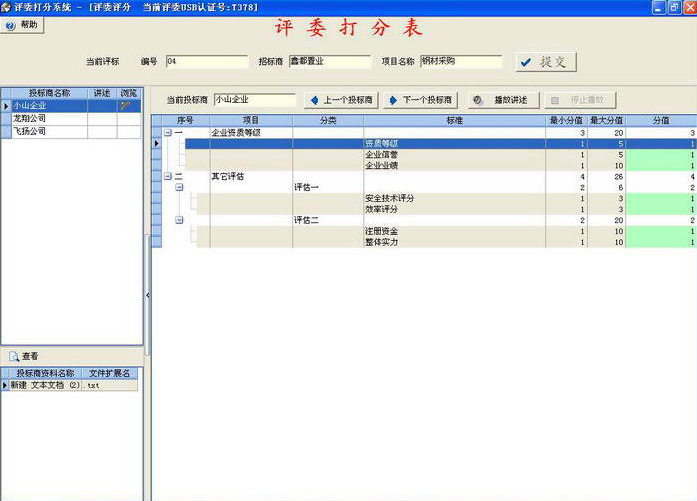Go to 下一个投标商 next bidder
This screenshot has width=697, height=501.
(x=421, y=100)
